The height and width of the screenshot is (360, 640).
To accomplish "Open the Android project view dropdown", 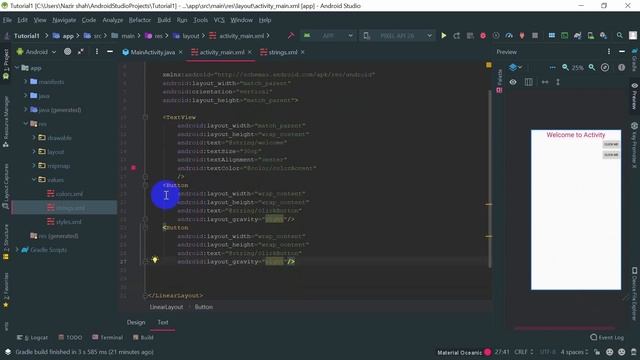I will (36, 52).
